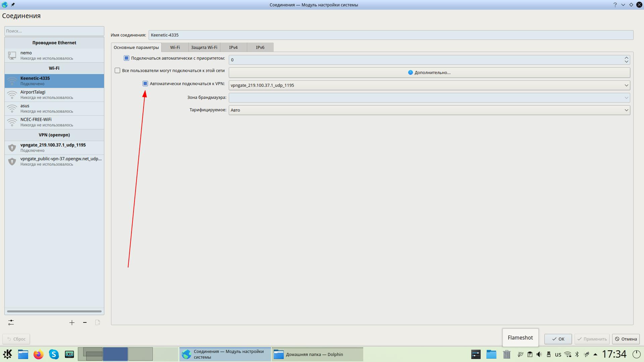Click the horizontal scrollbar under connections list

(54, 311)
